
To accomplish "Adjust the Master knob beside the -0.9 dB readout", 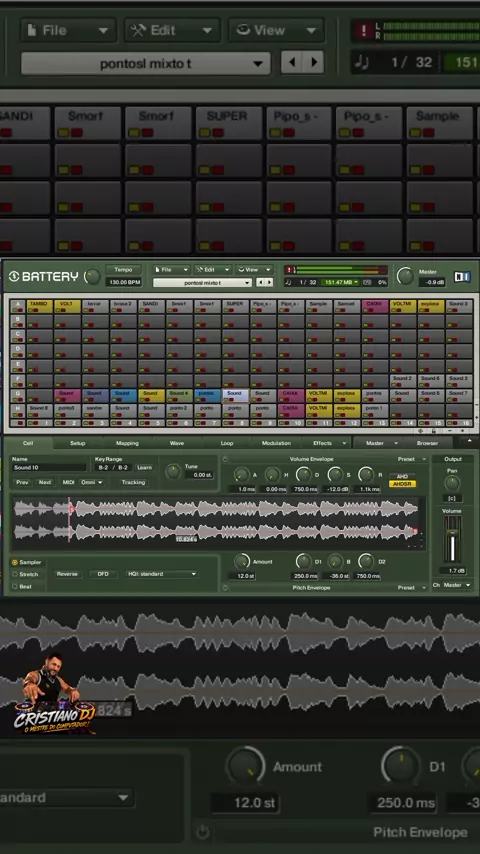I will 405,276.
